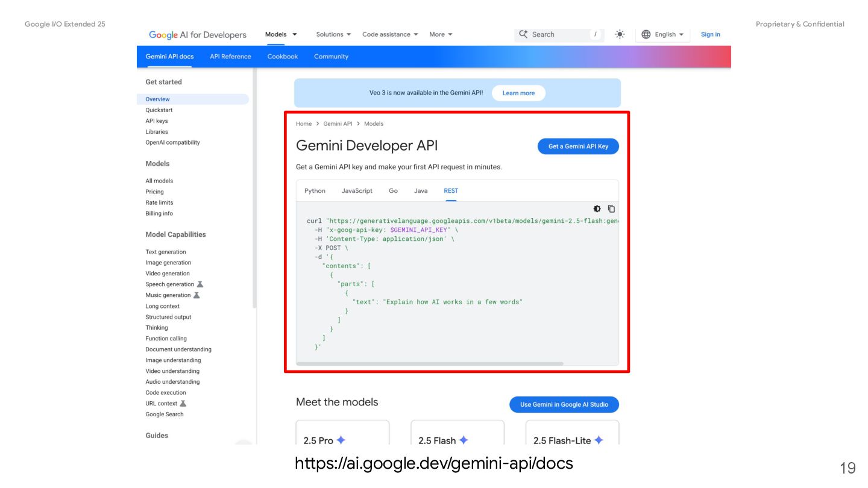Open Structured output page
This screenshot has height=488, width=868.
click(x=168, y=318)
